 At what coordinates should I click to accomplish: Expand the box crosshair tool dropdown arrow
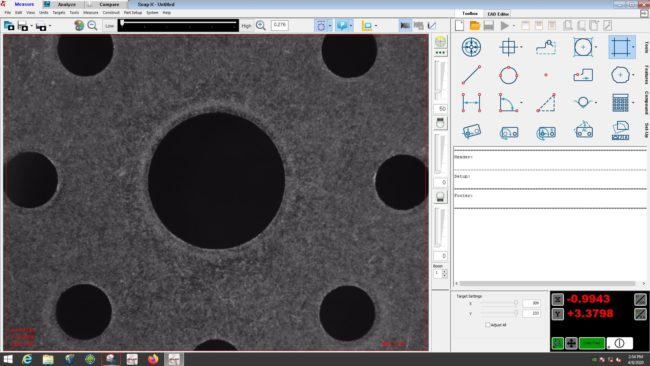(521, 47)
